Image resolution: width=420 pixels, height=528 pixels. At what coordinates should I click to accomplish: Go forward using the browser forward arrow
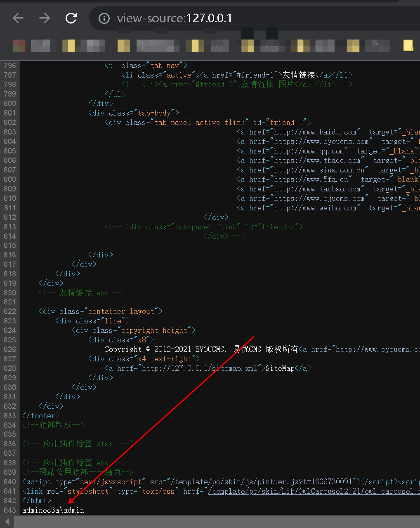pyautogui.click(x=45, y=18)
